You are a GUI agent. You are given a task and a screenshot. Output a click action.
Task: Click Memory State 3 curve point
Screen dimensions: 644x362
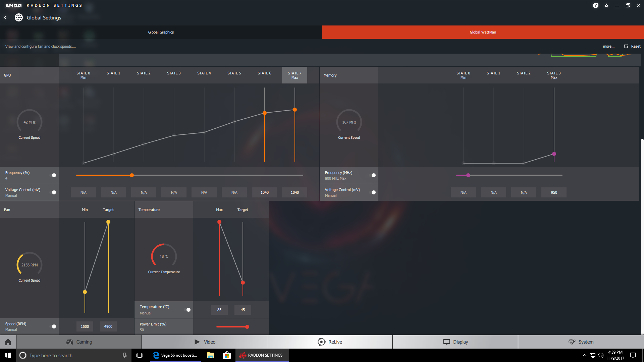[554, 154]
